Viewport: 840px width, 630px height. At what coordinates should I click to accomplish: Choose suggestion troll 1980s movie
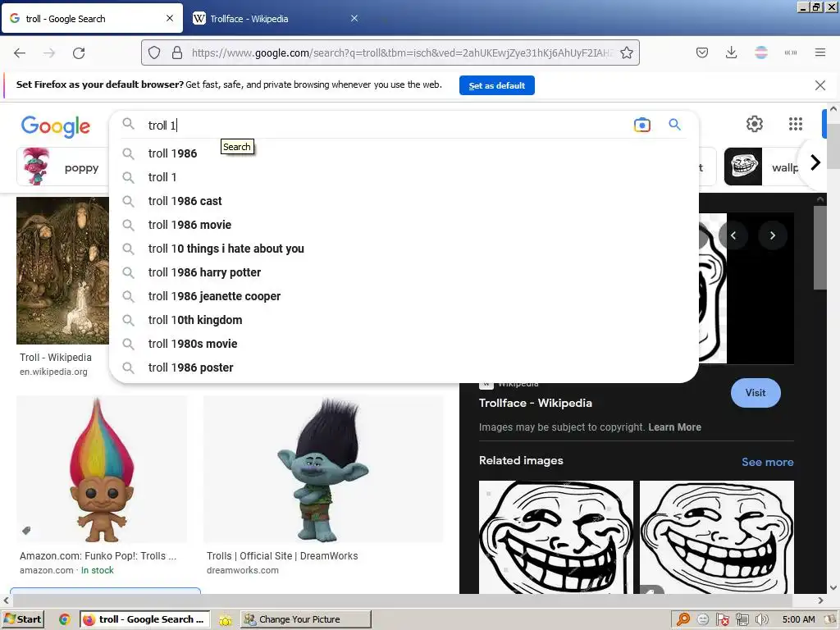tap(404, 344)
